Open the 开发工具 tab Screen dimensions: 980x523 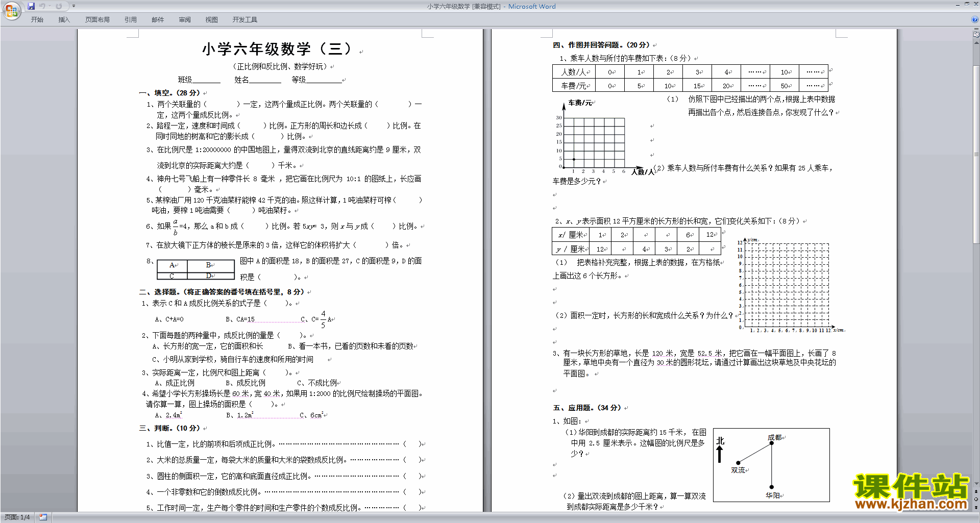[x=245, y=20]
